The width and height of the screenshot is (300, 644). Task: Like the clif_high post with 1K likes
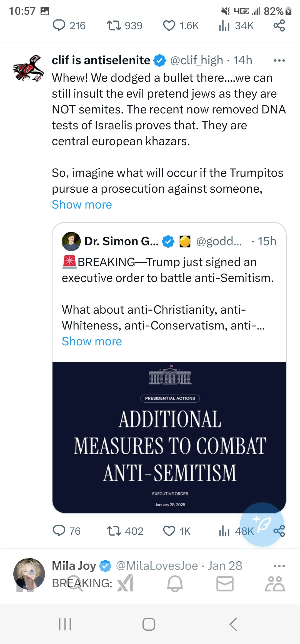pyautogui.click(x=169, y=531)
